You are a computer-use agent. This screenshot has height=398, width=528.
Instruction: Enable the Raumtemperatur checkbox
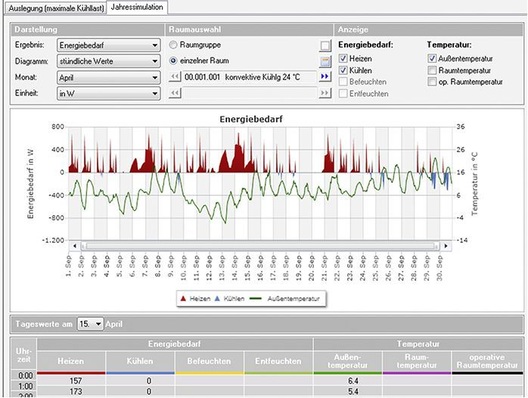click(432, 70)
